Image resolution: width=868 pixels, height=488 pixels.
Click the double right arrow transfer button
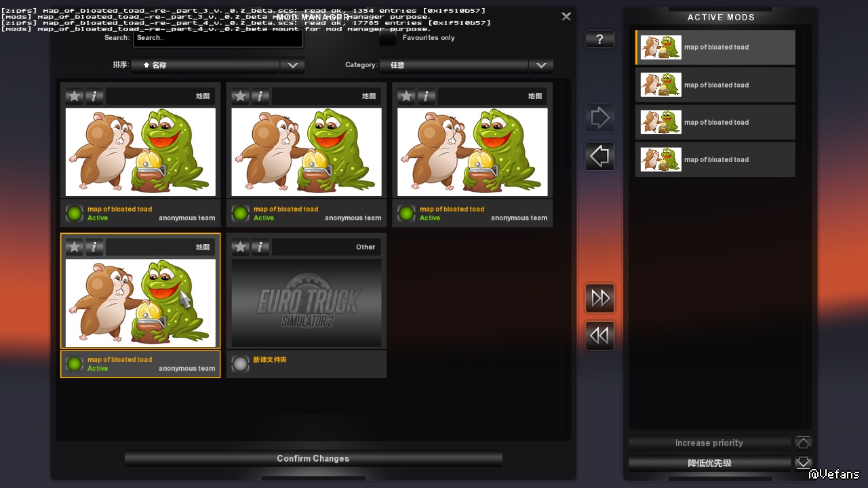click(600, 298)
